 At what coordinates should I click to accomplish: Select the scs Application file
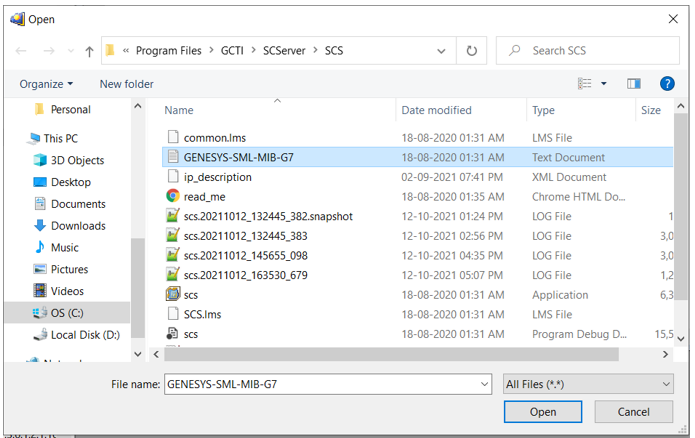pyautogui.click(x=190, y=295)
